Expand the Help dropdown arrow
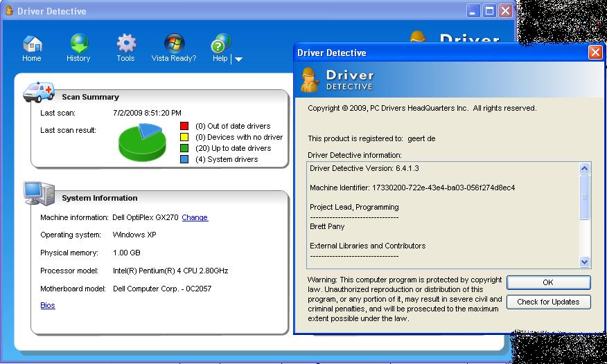This screenshot has height=364, width=607. coord(238,59)
